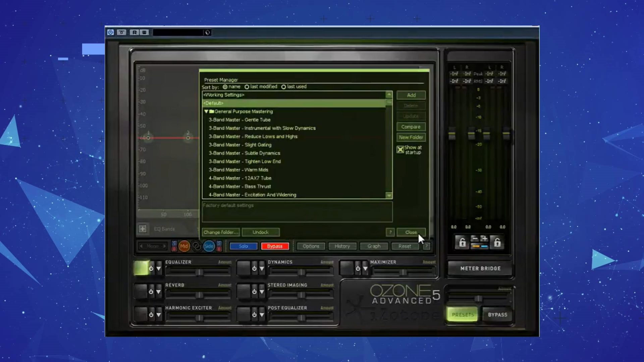Click the Reset button
The width and height of the screenshot is (644, 362).
[405, 246]
